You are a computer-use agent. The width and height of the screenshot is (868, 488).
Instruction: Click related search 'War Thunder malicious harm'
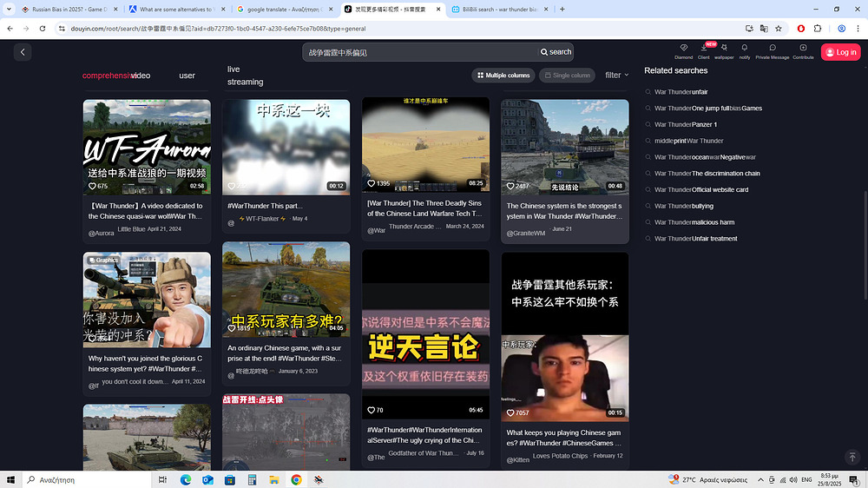click(694, 222)
